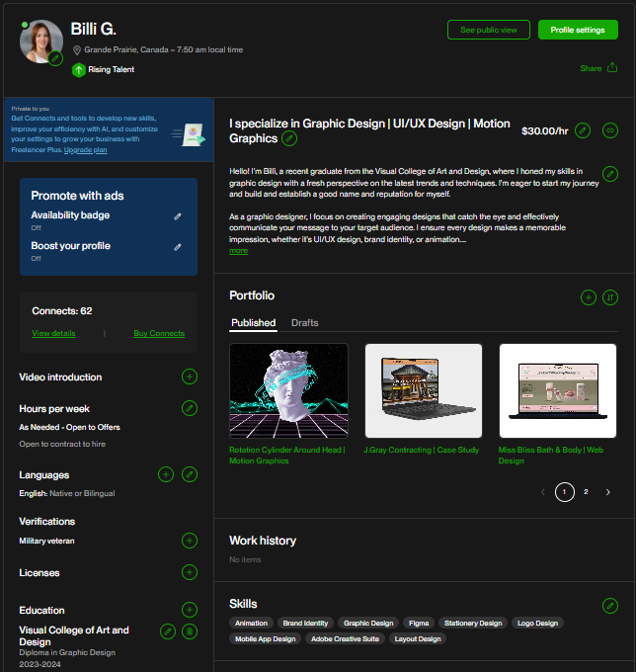This screenshot has height=672, width=636.
Task: Click 'As Needed - Open to Offers' text
Action: (69, 427)
